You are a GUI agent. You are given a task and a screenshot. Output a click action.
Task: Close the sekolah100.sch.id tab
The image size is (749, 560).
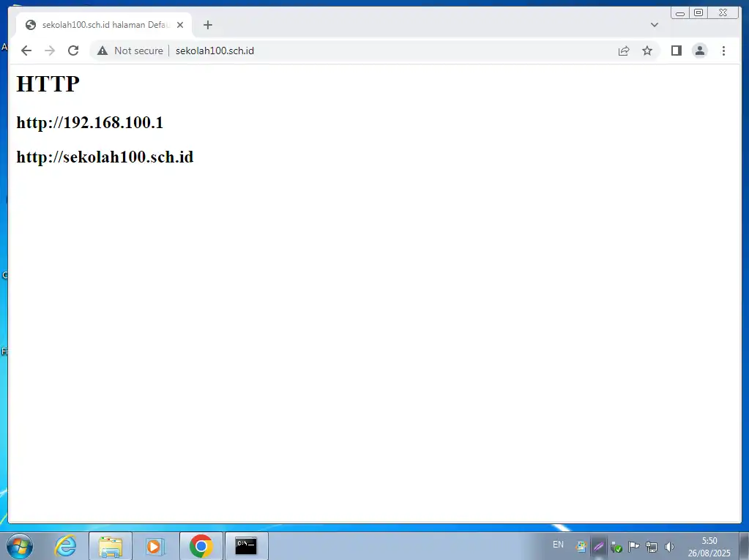180,25
